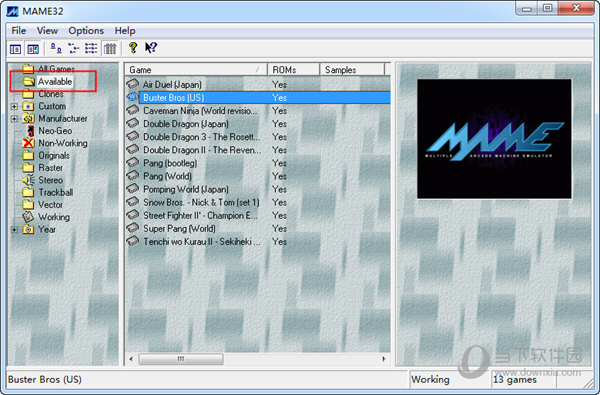This screenshot has height=395, width=600.
Task: Click ROM icon beside Snow Bros.
Action: 132,201
